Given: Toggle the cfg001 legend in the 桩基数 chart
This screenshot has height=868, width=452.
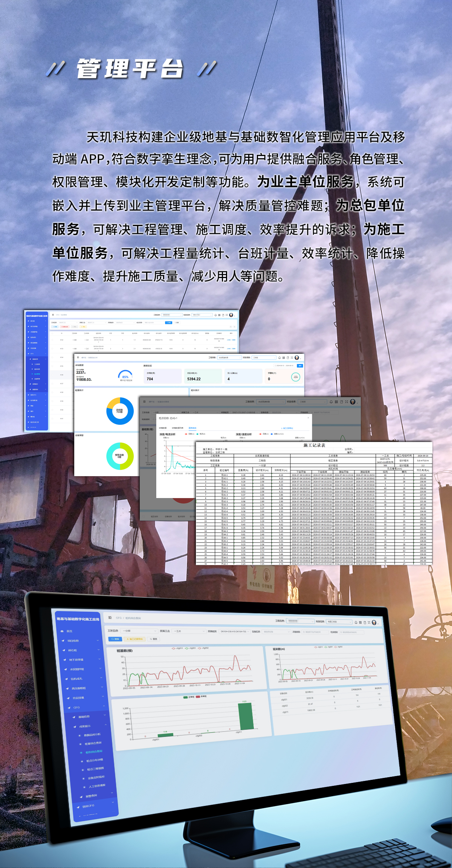Looking at the screenshot, I should coord(190,648).
